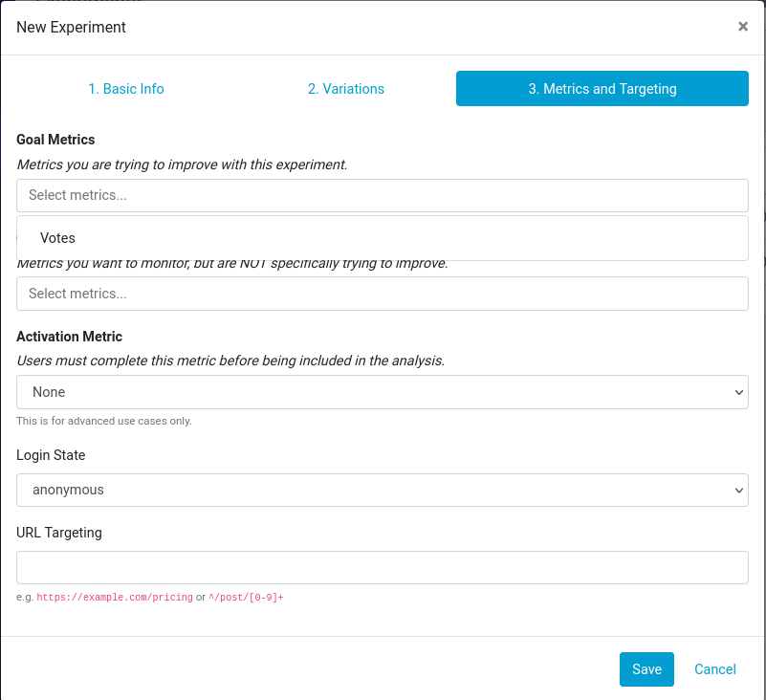Image resolution: width=766 pixels, height=700 pixels.
Task: Open the Activation Metric dropdown showing None
Action: click(x=382, y=392)
